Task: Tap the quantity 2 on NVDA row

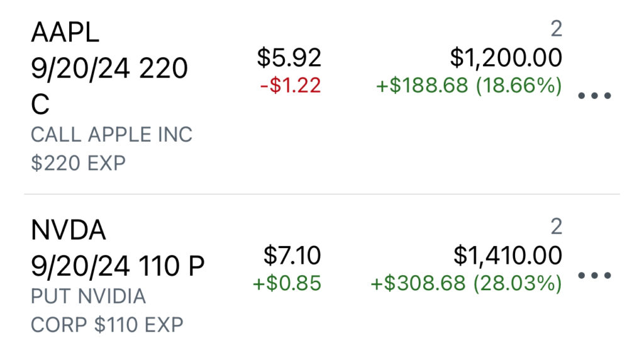Action: point(556,227)
